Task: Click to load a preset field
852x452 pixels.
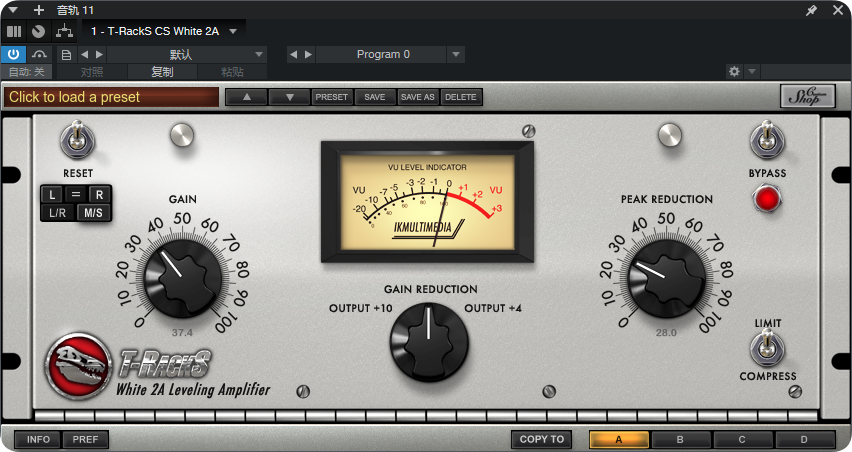Action: tap(112, 97)
